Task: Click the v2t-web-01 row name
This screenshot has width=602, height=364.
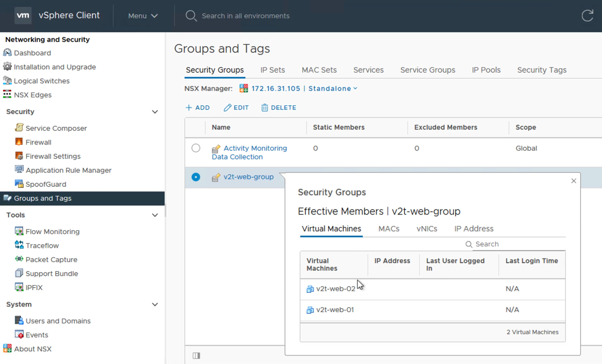Action: click(x=335, y=310)
